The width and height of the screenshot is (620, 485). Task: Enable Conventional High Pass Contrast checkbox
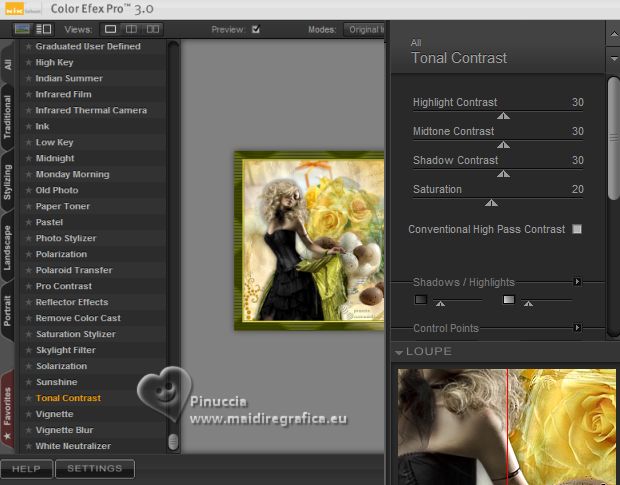pyautogui.click(x=577, y=229)
